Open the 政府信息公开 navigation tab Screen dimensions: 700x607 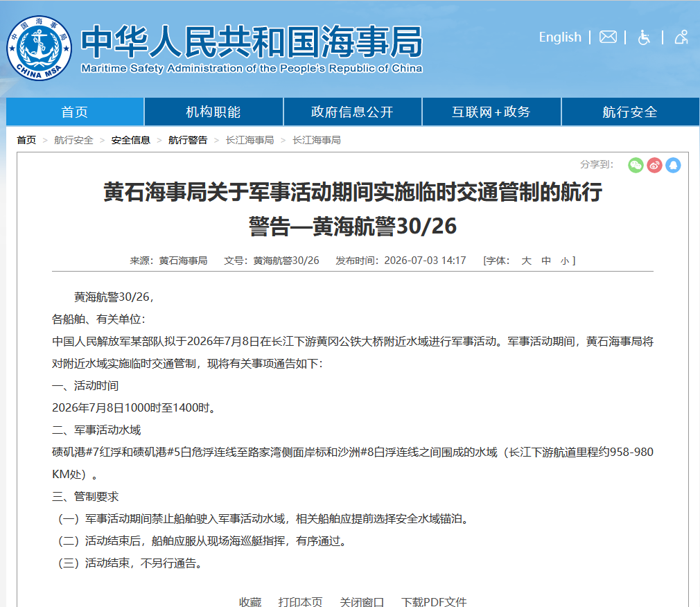pyautogui.click(x=352, y=112)
